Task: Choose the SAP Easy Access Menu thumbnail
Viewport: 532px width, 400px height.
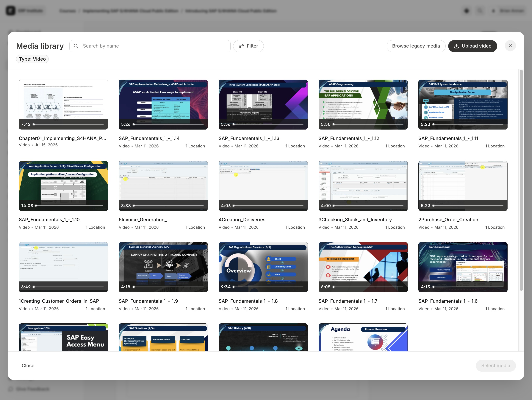Action: 63,338
